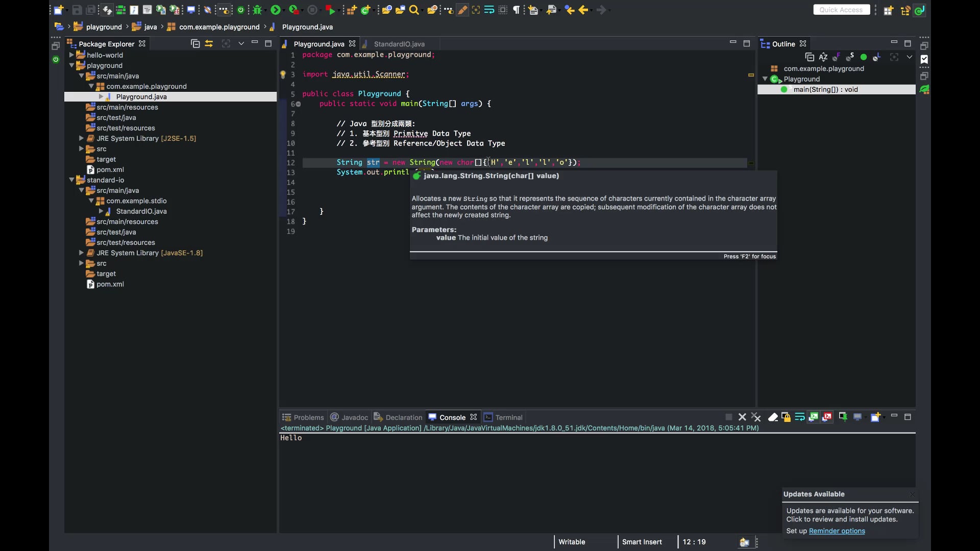Sort Outline members alphabetically
The height and width of the screenshot is (551, 980).
click(x=823, y=57)
